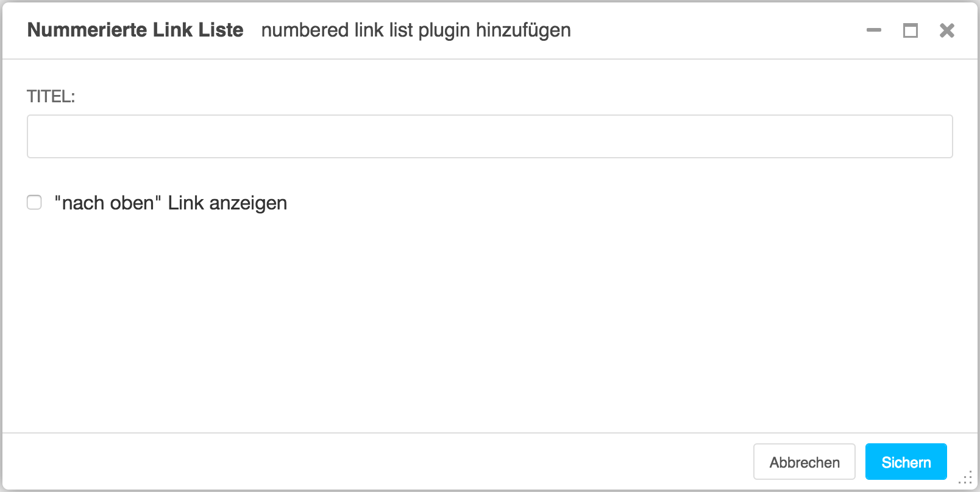This screenshot has width=980, height=492.
Task: Place cursor inside the title textbox
Action: [490, 136]
